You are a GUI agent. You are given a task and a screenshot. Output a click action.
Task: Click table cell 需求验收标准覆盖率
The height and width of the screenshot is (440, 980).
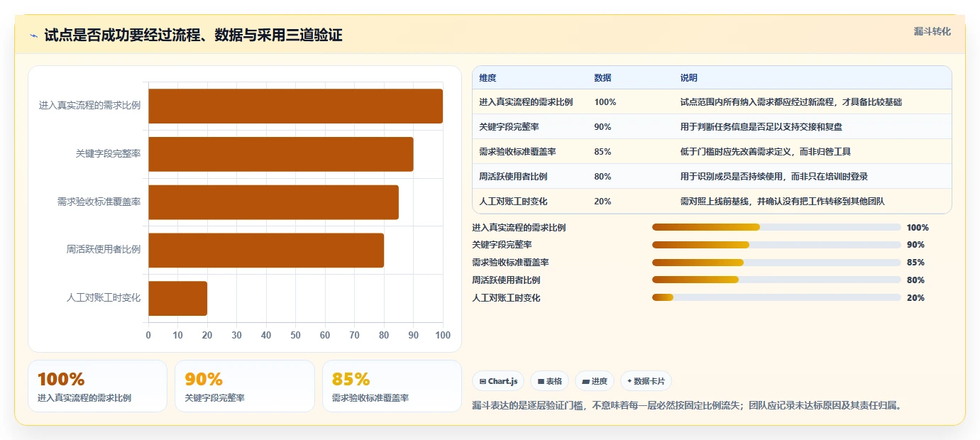click(517, 152)
